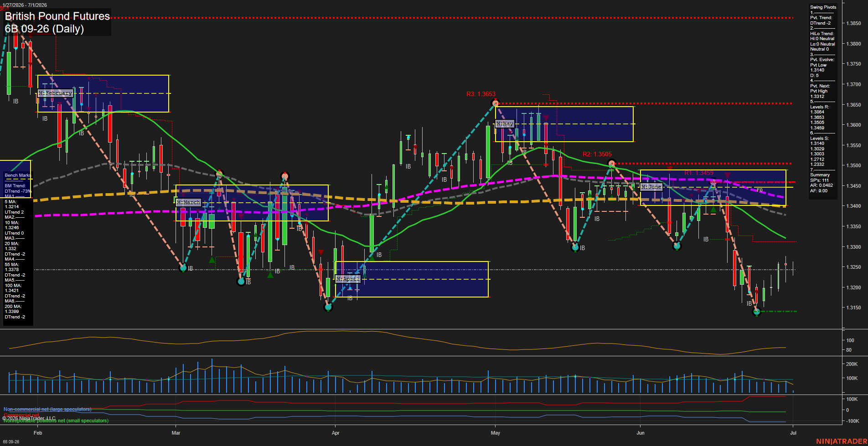This screenshot has height=446, width=868.
Task: Click the swing low pivot circle at April's start
Action: coord(328,308)
